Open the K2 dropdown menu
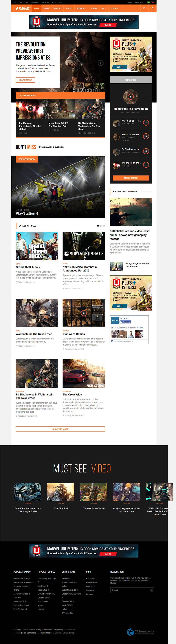The image size is (176, 644). [104, 8]
